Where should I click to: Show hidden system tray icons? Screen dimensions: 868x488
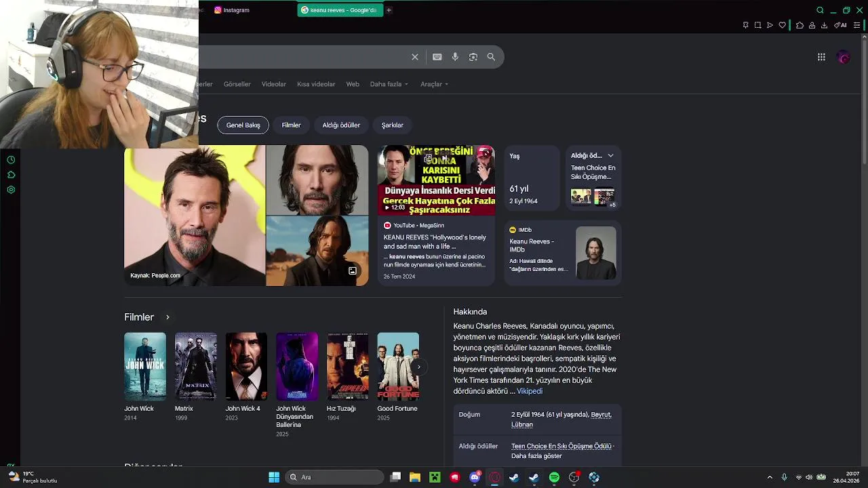point(769,477)
